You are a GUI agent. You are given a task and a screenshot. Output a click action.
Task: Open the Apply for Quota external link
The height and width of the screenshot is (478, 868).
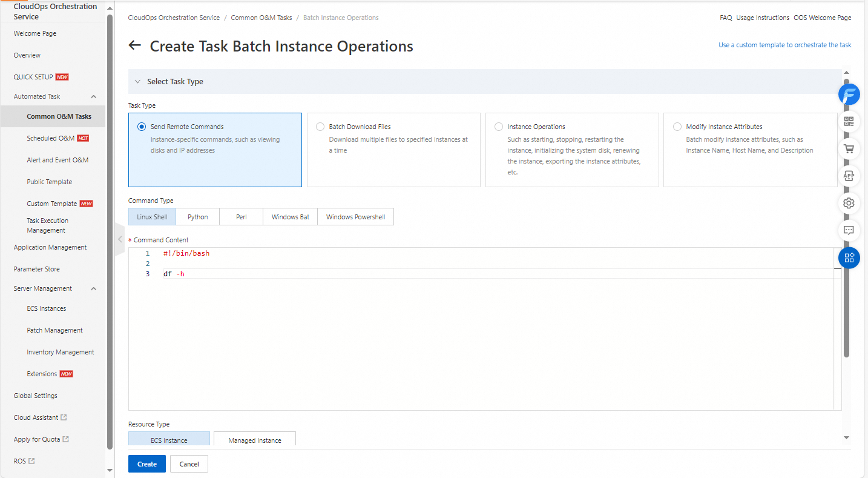point(41,439)
